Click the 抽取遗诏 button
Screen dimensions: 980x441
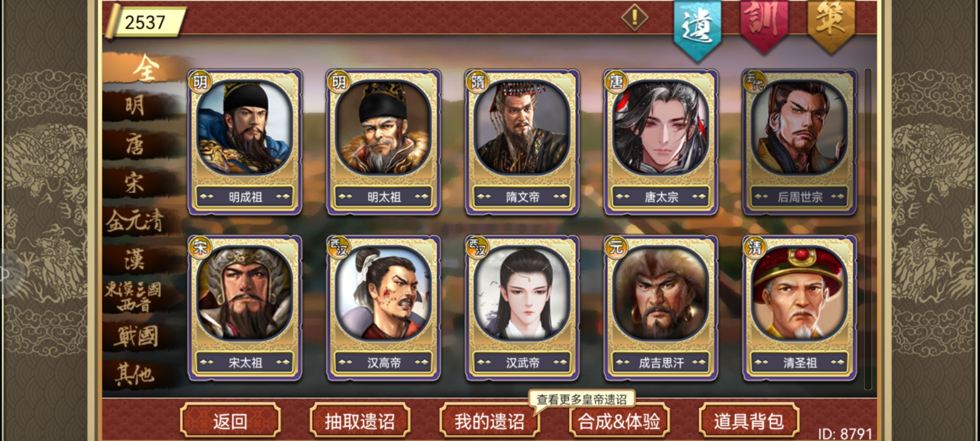pos(360,421)
